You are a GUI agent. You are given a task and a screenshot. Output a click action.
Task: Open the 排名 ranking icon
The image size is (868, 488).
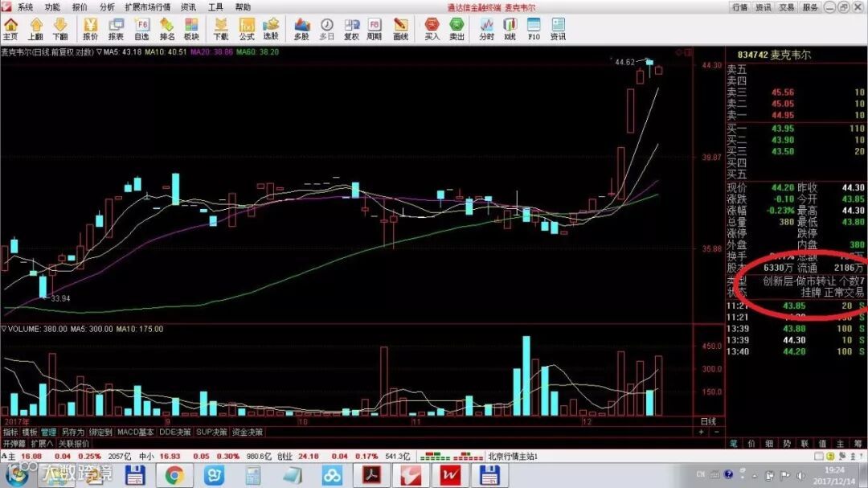[166, 29]
